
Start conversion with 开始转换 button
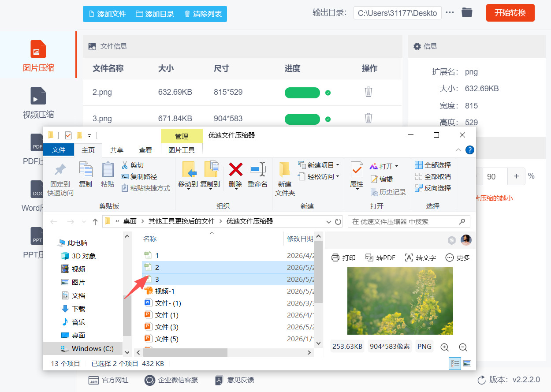(x=510, y=13)
